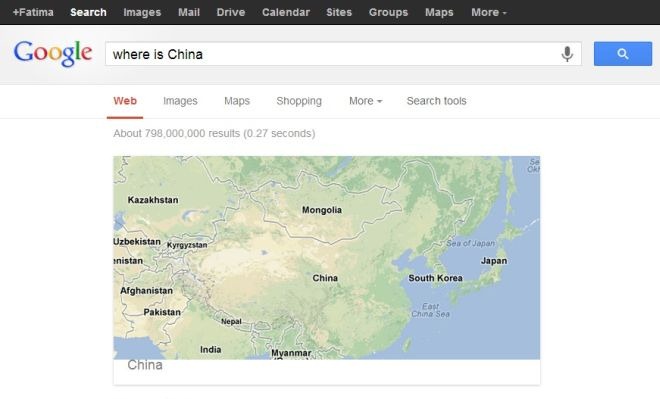
Task: Click the Mongolia label on the map
Action: [x=322, y=210]
